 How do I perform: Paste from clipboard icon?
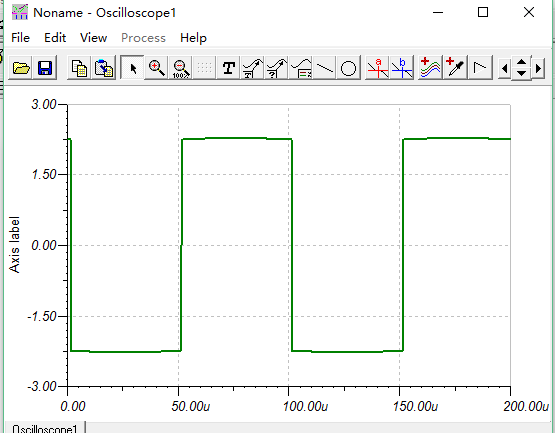coord(103,67)
